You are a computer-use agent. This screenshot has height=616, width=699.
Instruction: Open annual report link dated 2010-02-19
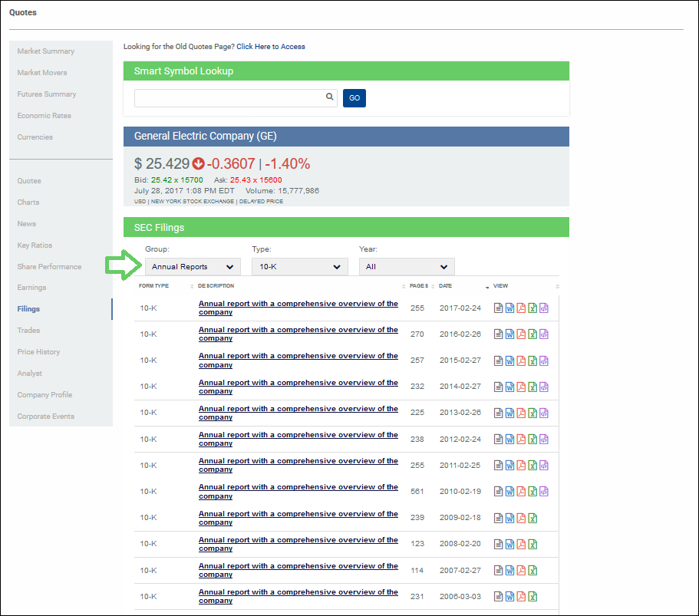click(298, 491)
